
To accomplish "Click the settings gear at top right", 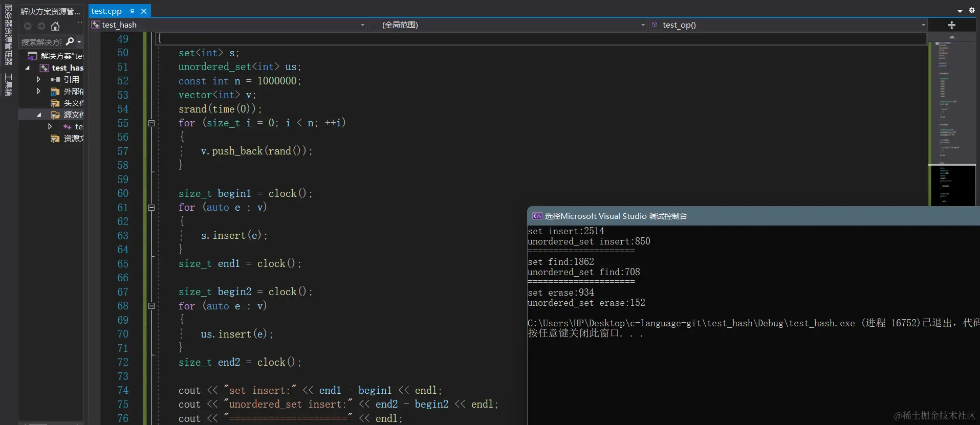I will click(x=972, y=10).
